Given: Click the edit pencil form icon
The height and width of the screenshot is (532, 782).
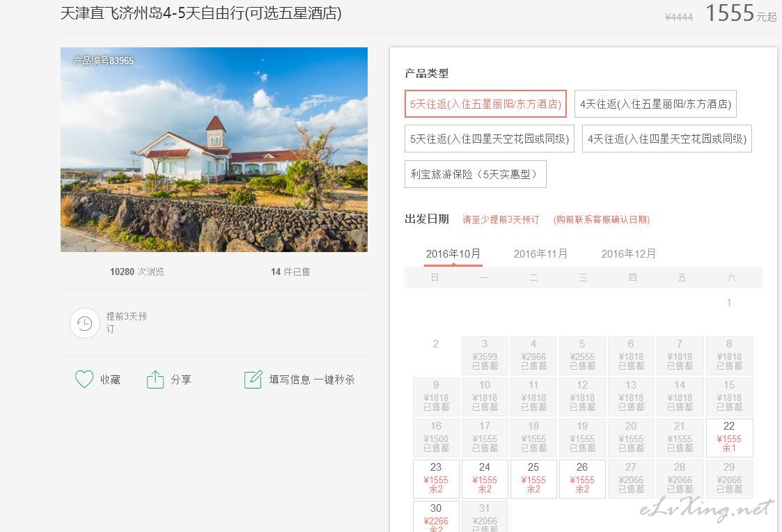Looking at the screenshot, I should pyautogui.click(x=253, y=380).
